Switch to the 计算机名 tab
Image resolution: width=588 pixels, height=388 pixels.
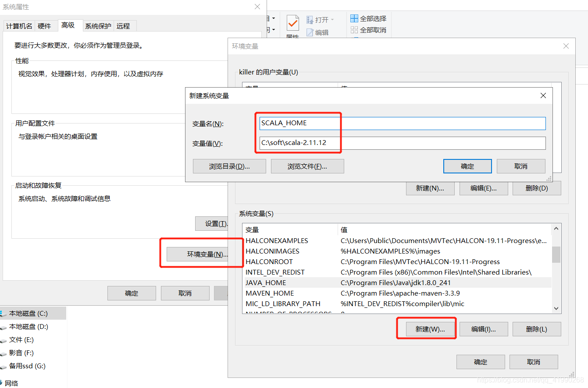(19, 26)
